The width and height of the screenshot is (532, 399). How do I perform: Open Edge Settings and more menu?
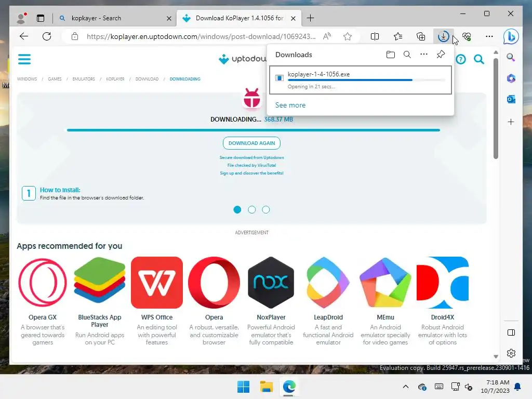489,36
